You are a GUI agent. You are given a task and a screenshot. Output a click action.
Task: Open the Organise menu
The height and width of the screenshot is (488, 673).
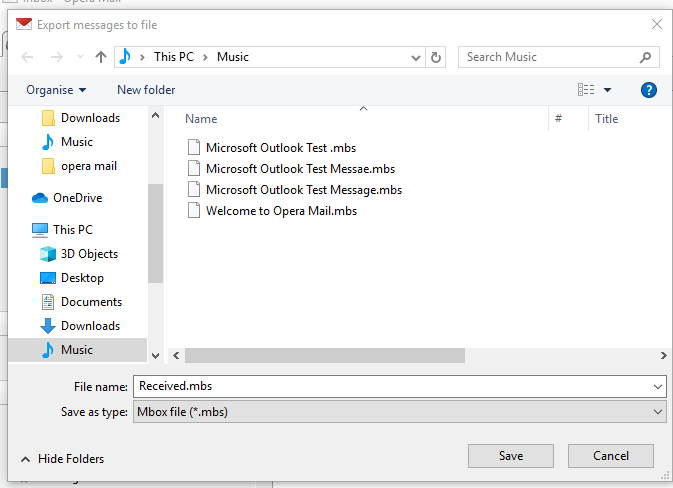(56, 90)
